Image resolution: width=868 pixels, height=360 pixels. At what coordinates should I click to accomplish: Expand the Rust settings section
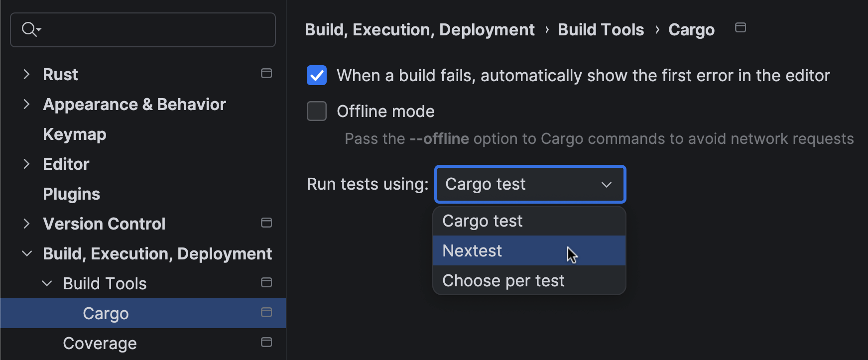tap(27, 75)
